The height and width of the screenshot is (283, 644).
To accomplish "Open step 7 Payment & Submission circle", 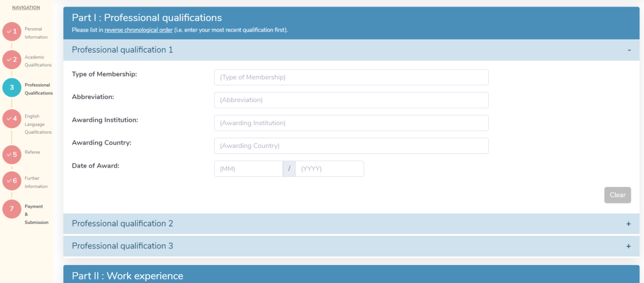I will tap(12, 208).
